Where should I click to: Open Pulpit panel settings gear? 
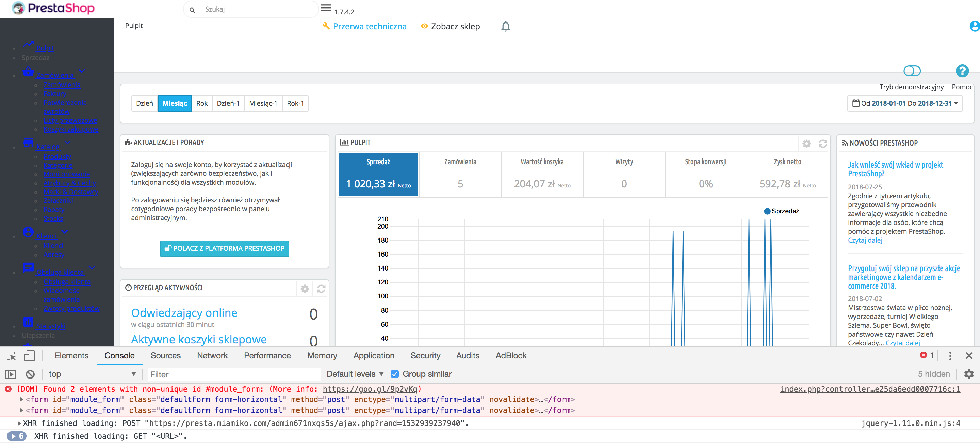806,143
